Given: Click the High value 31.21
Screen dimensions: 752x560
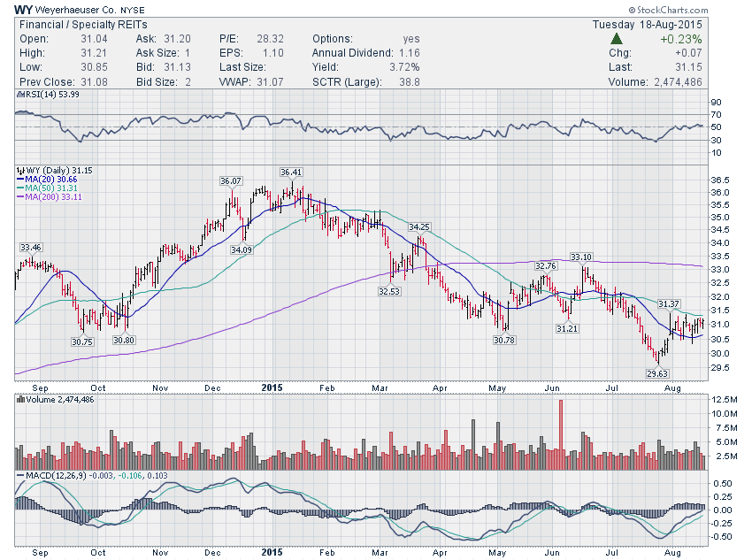Looking at the screenshot, I should pos(94,53).
